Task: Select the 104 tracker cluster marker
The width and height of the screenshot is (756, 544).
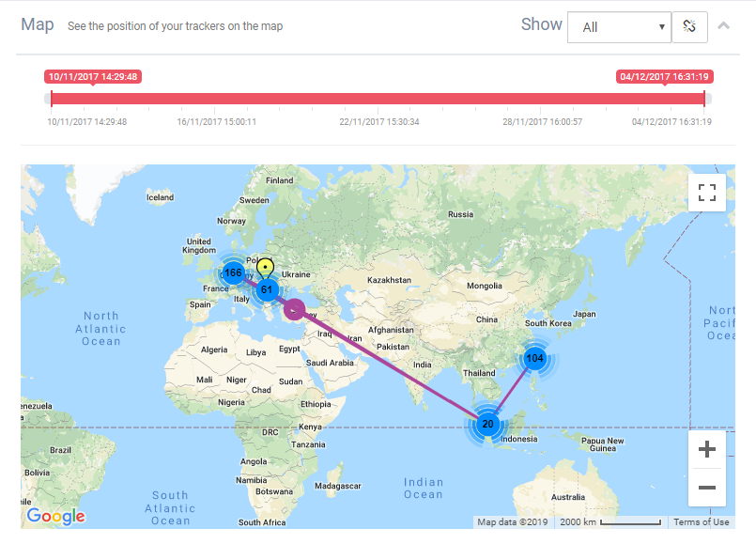Action: click(x=534, y=358)
